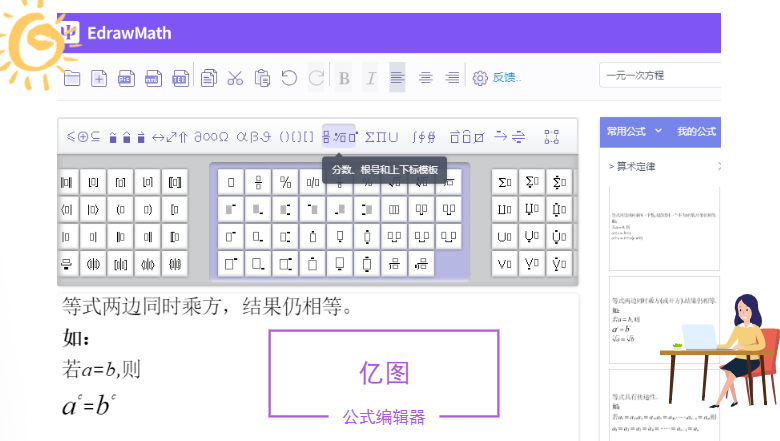The image size is (780, 441).
Task: Toggle Italic formatting
Action: click(x=371, y=78)
